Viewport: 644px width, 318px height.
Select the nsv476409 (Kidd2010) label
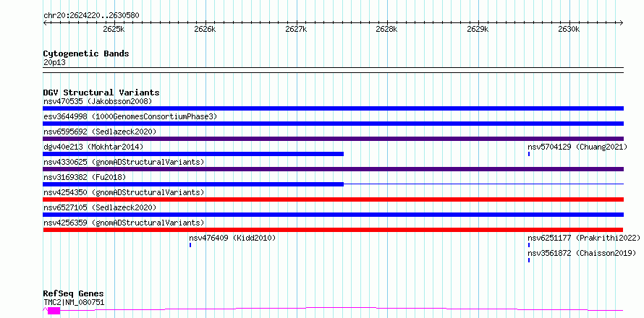point(232,238)
